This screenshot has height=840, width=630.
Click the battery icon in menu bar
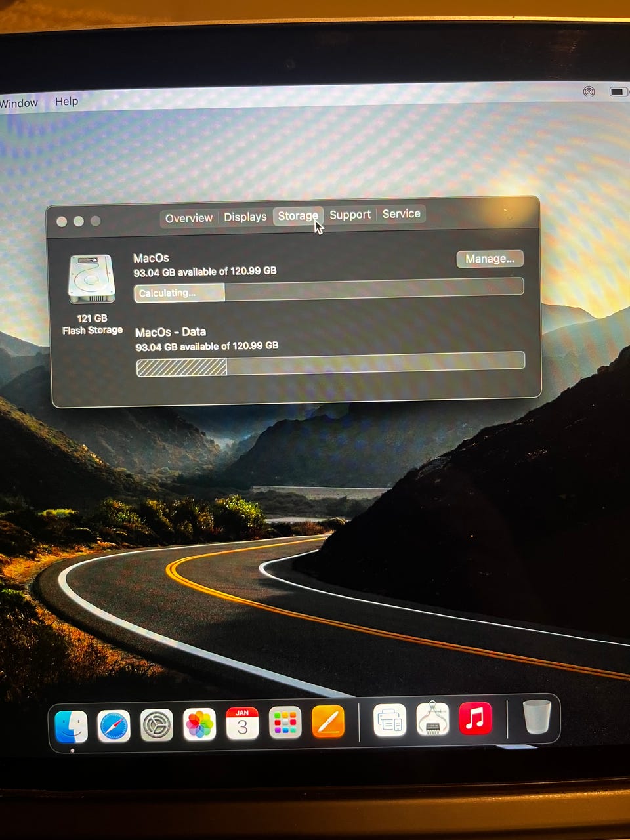(619, 92)
